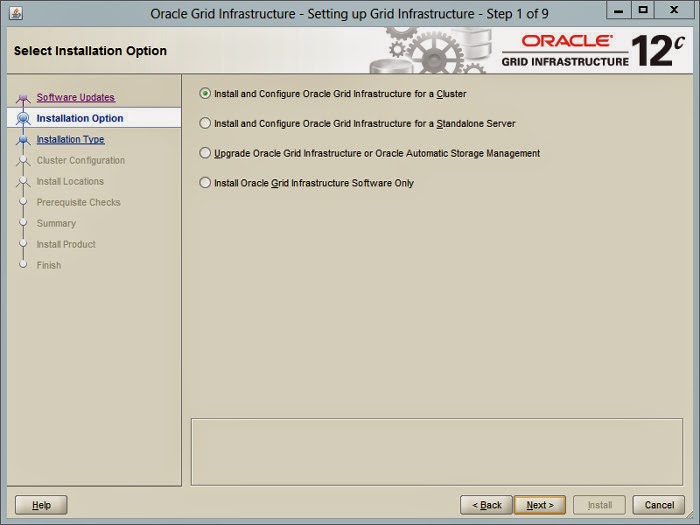Open the Help button
The height and width of the screenshot is (525, 700).
click(x=41, y=505)
